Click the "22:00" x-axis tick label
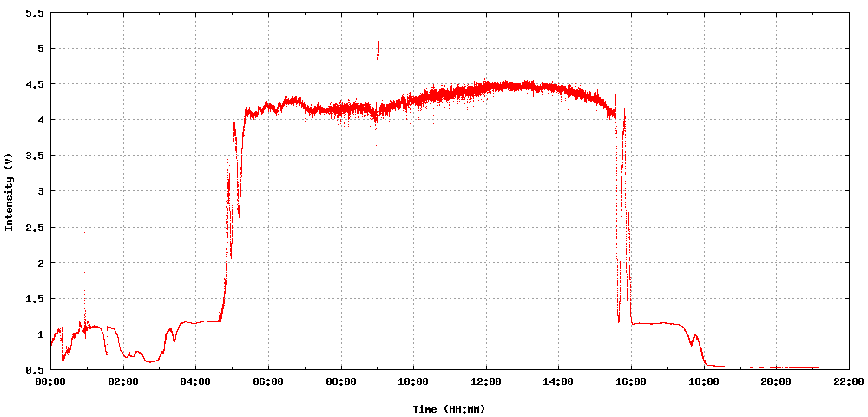868x417 pixels. pos(849,381)
